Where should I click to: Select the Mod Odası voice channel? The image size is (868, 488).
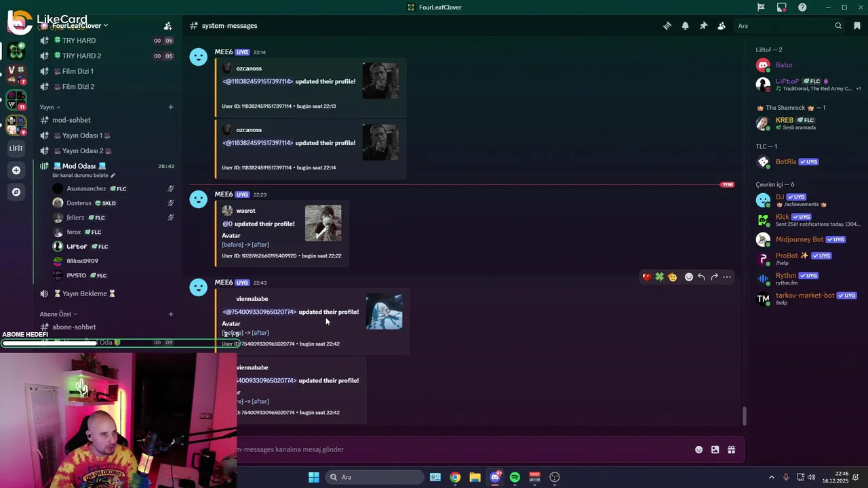[x=107, y=166]
